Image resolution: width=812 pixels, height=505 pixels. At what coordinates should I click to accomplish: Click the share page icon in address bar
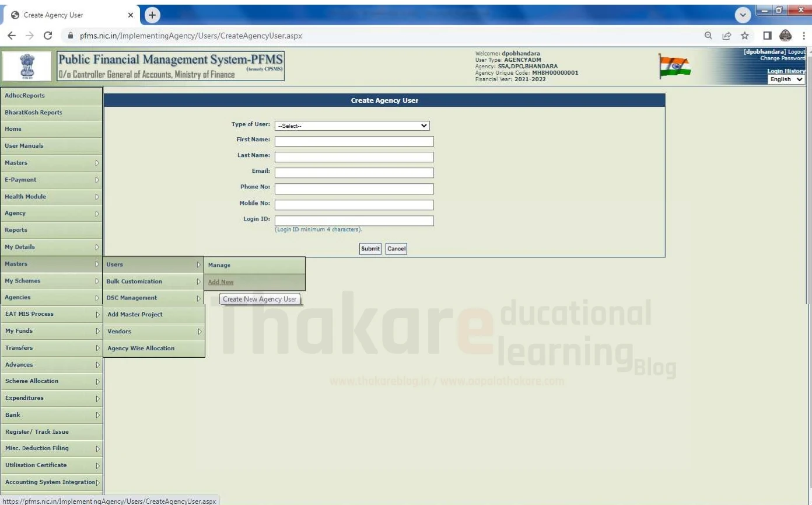(728, 36)
